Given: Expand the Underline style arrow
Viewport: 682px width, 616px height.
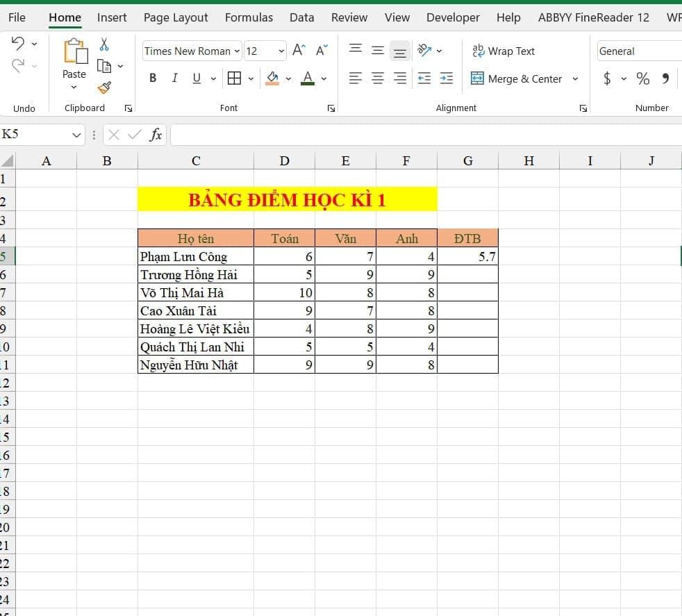Looking at the screenshot, I should tap(213, 78).
